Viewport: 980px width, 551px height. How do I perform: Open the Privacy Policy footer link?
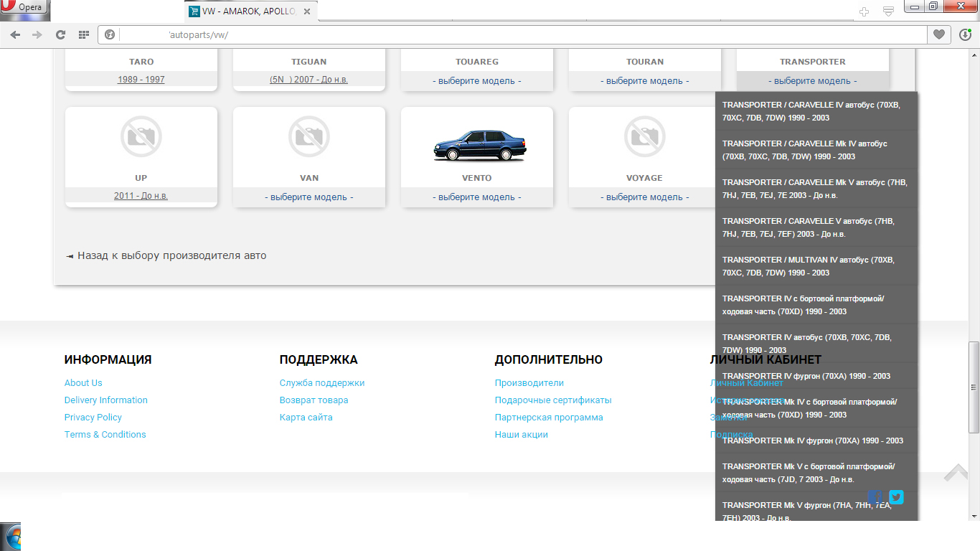(x=93, y=418)
